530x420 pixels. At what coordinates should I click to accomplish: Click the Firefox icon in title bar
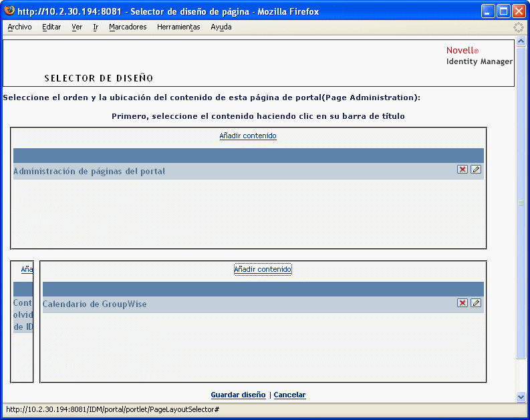pos(9,11)
